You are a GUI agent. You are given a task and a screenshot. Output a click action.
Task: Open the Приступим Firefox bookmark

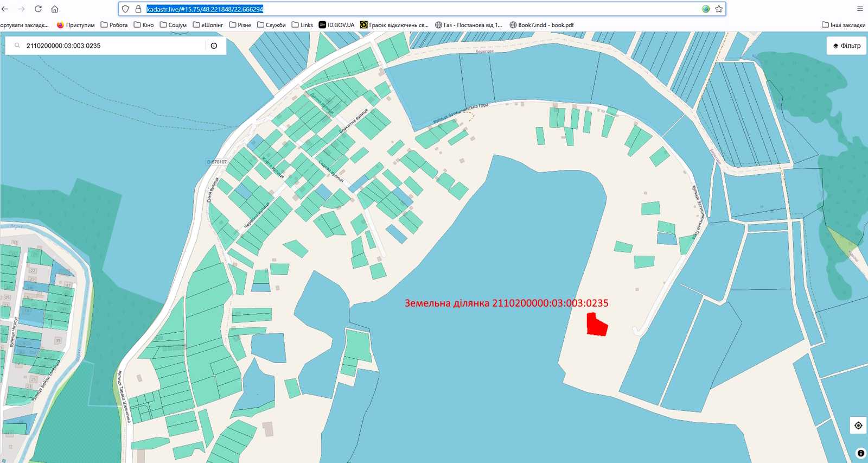click(x=75, y=25)
